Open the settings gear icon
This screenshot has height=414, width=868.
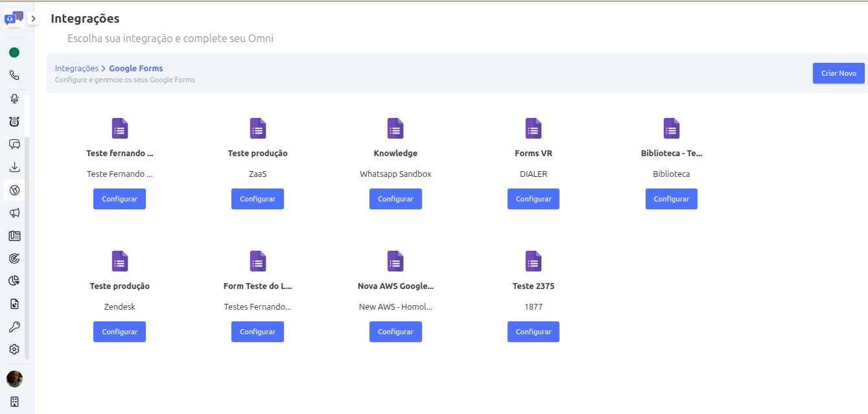pyautogui.click(x=14, y=349)
